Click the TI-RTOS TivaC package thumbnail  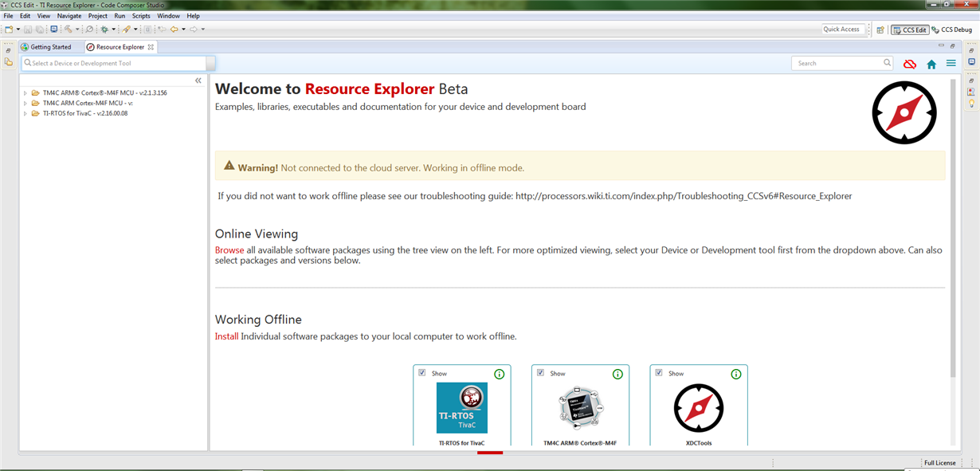point(462,407)
